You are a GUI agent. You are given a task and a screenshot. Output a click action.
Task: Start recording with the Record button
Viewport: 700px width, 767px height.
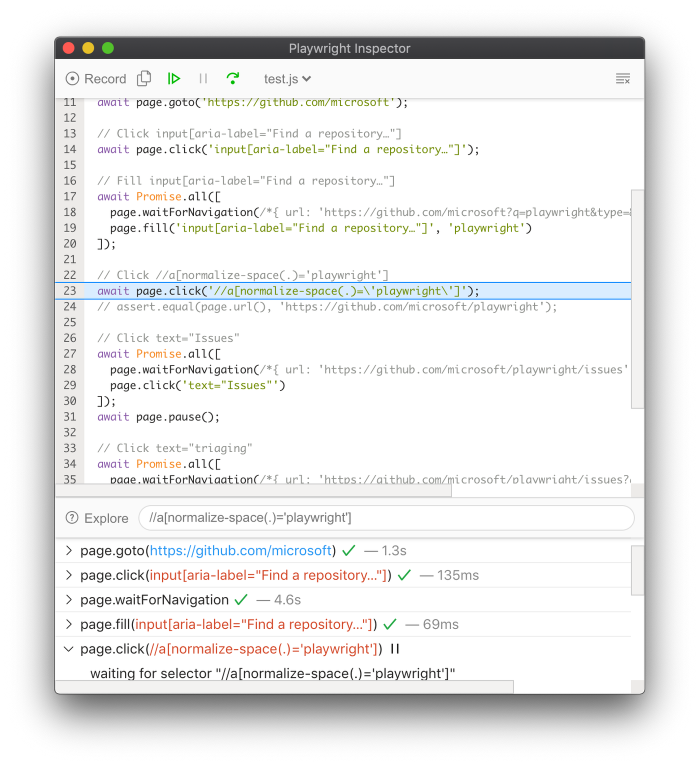click(x=95, y=79)
